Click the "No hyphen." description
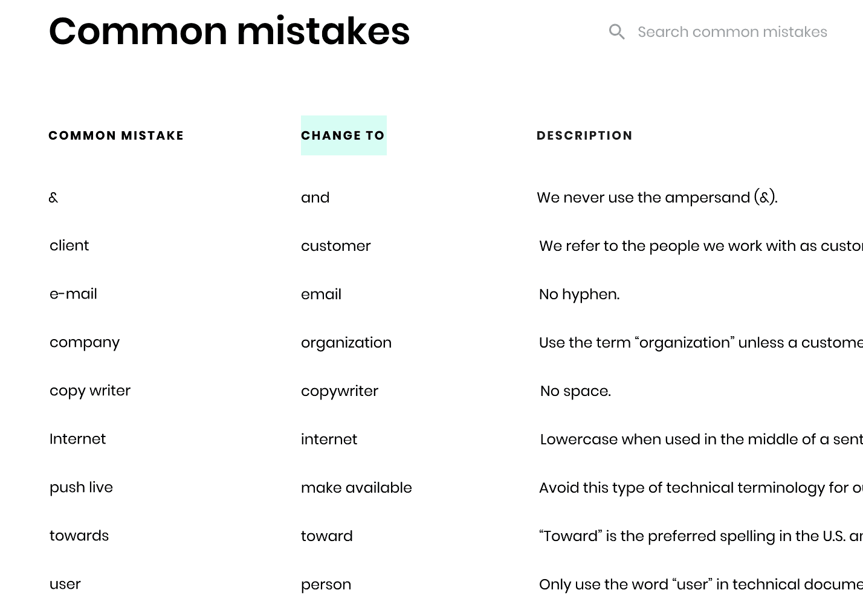This screenshot has width=863, height=616. click(x=579, y=294)
